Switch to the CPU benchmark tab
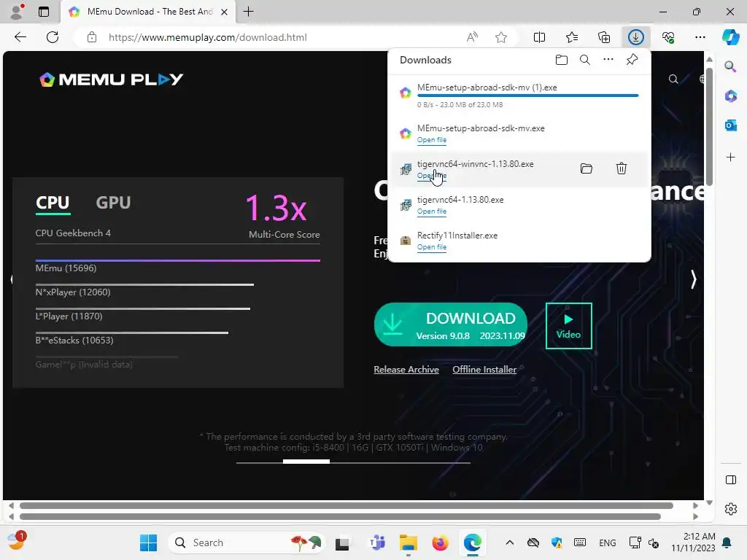Viewport: 747px width, 560px height. point(53,203)
